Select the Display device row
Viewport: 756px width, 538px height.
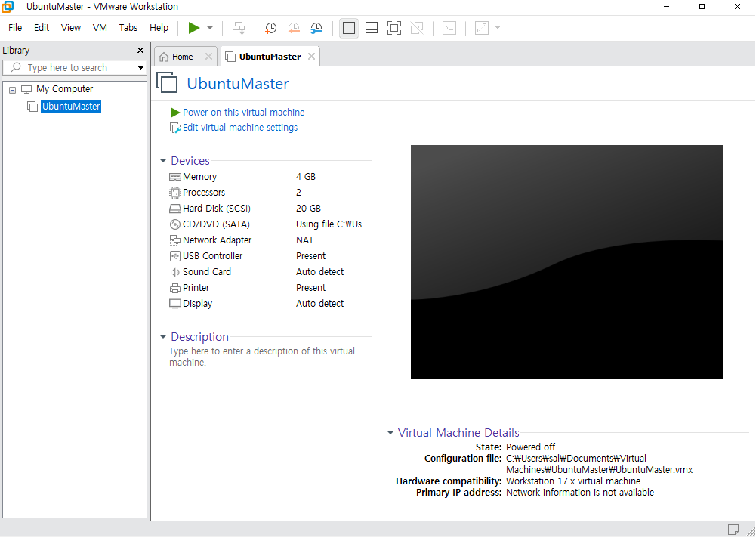[269, 304]
